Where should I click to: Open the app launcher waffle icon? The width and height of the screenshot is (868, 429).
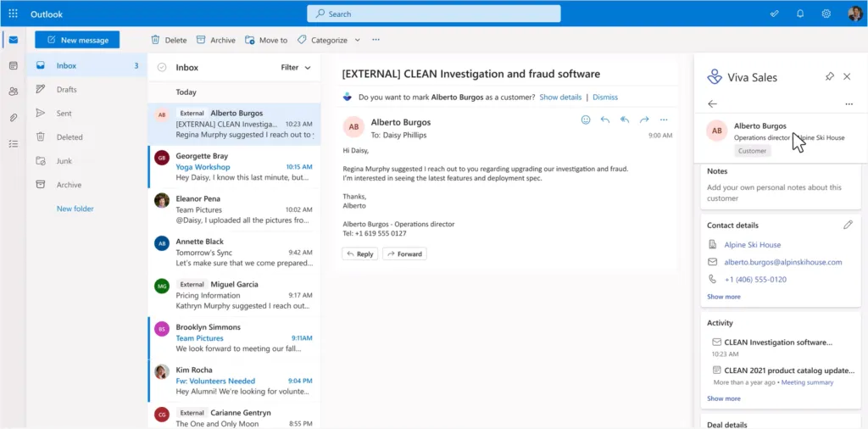click(13, 14)
